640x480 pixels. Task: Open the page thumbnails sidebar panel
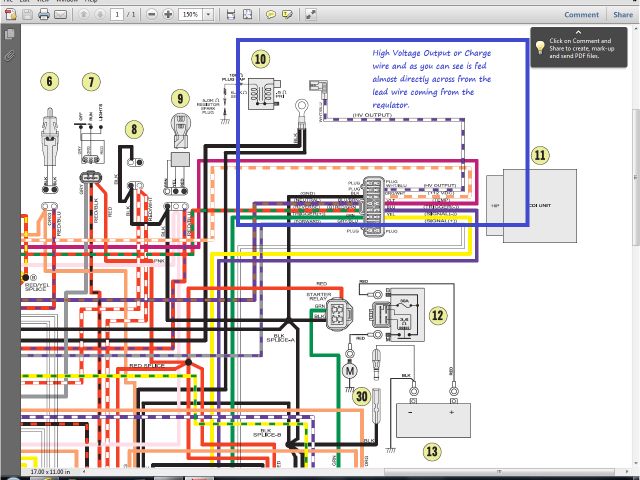click(x=10, y=34)
